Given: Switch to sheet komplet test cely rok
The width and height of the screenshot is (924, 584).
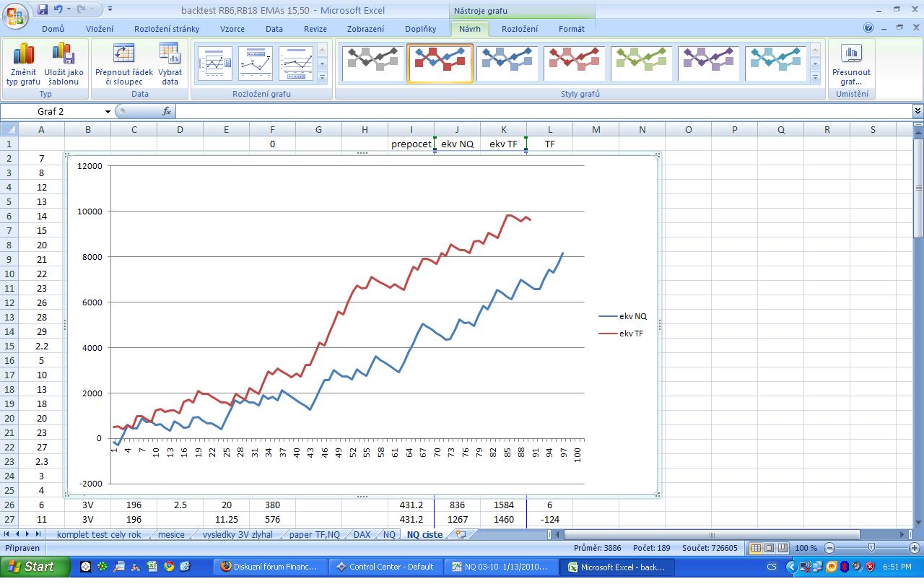Looking at the screenshot, I should tap(99, 535).
